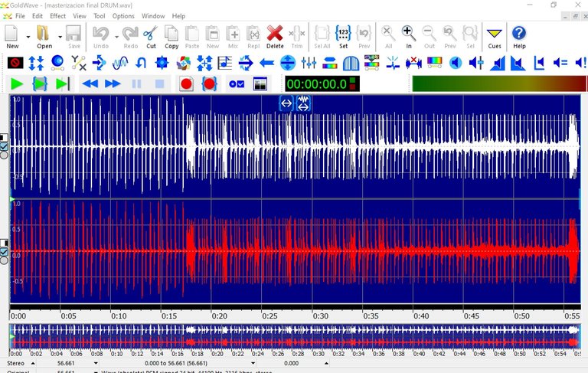
Task: Open the colorful Plug-in effect icon
Action: click(x=184, y=63)
